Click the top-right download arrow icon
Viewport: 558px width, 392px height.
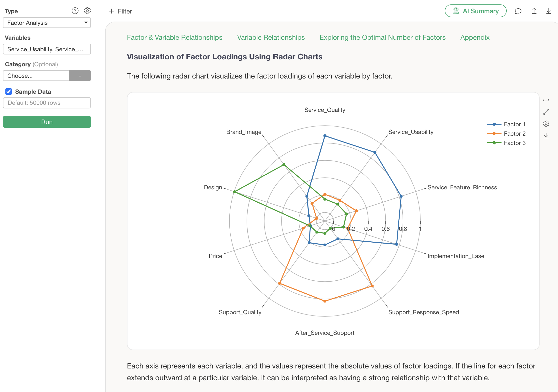pos(549,11)
